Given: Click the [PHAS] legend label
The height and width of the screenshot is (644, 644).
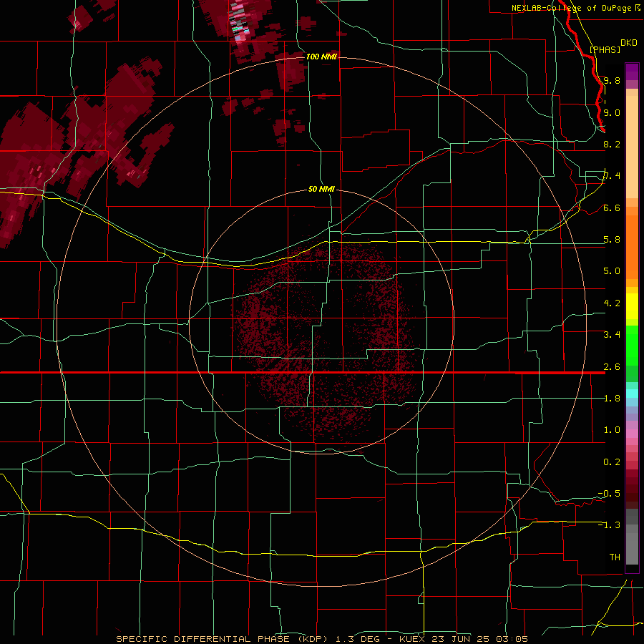Looking at the screenshot, I should [605, 49].
